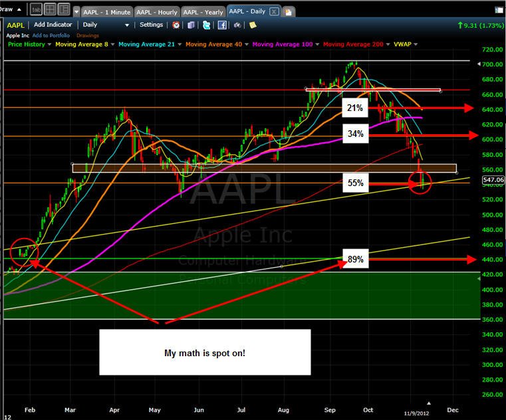Choose the sidebar split layout icon
506x420 pixels.
click(x=64, y=9)
